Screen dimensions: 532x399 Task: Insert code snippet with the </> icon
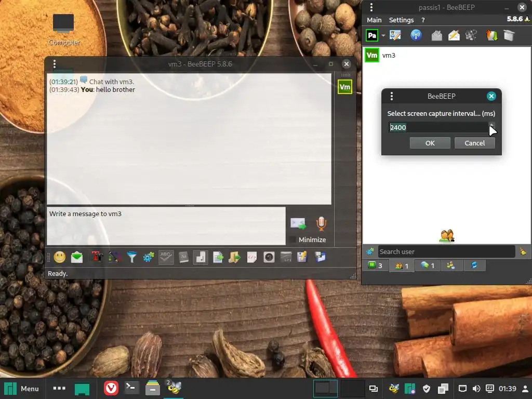[x=252, y=257]
